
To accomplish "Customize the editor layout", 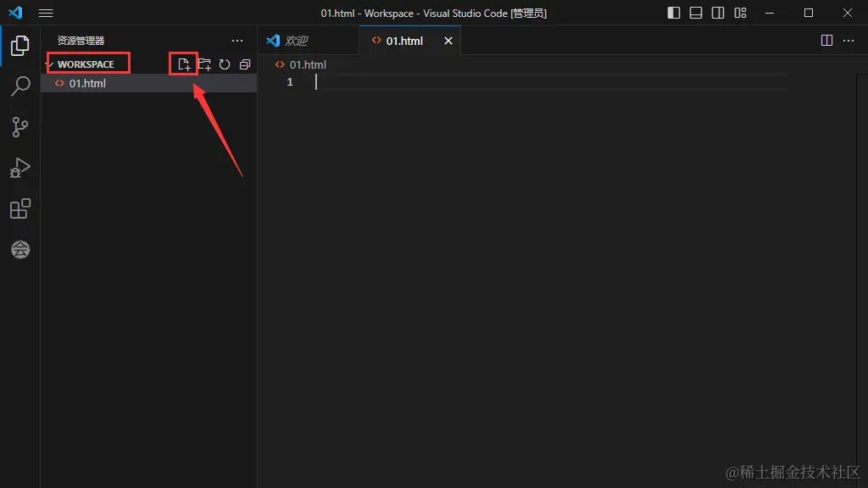I will [x=740, y=13].
